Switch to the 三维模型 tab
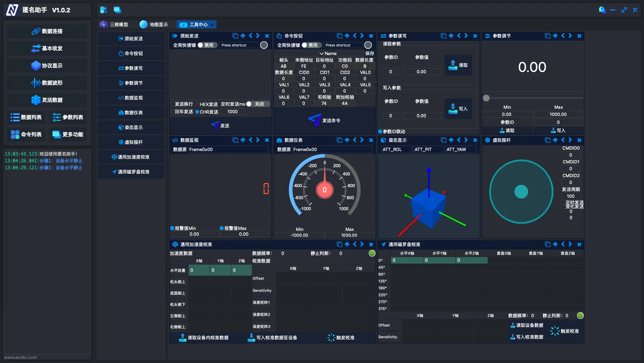Screen dimensions: 644x363 (114, 24)
